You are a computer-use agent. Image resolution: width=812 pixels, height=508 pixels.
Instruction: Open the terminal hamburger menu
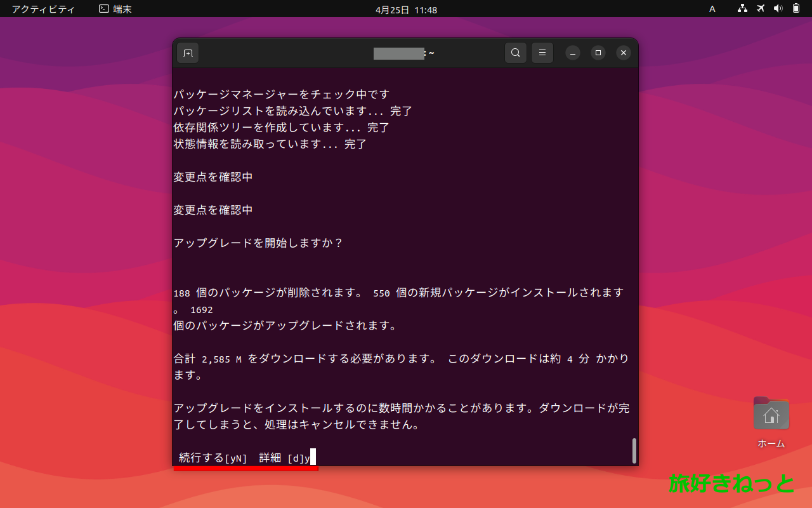point(542,53)
